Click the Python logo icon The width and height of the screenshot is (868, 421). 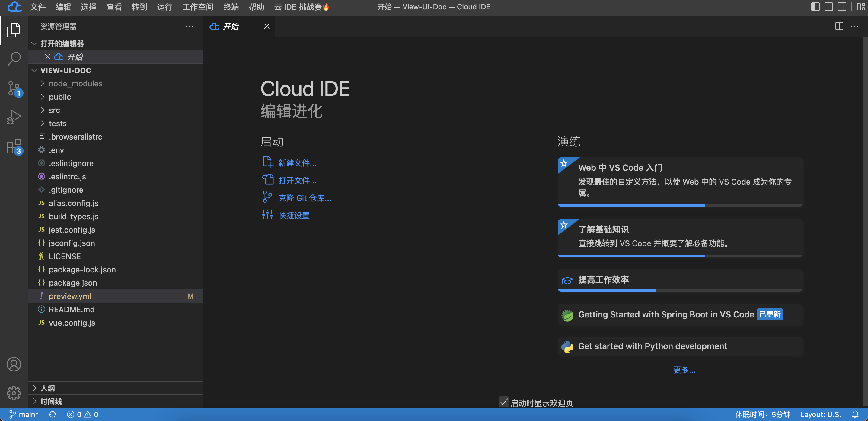click(567, 346)
